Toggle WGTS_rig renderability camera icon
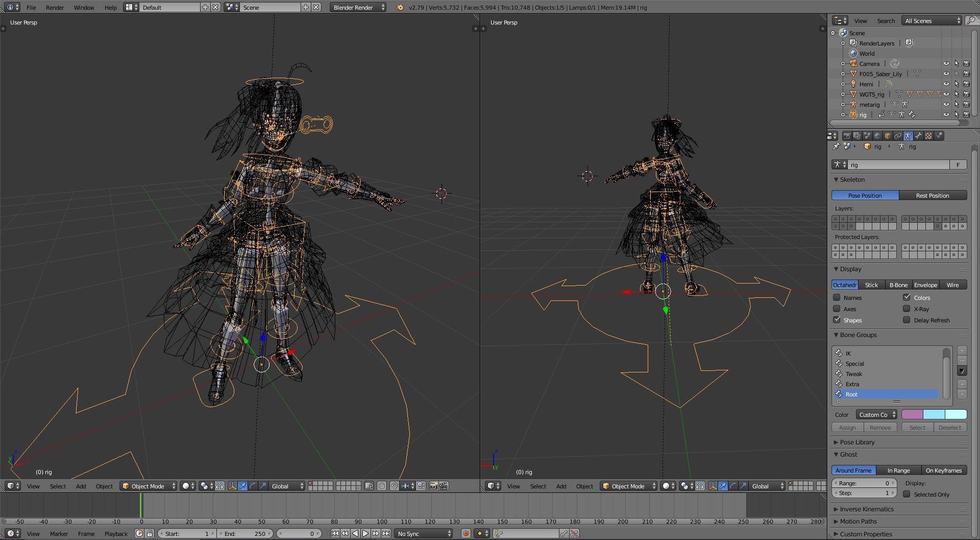980x540 pixels. click(x=966, y=94)
